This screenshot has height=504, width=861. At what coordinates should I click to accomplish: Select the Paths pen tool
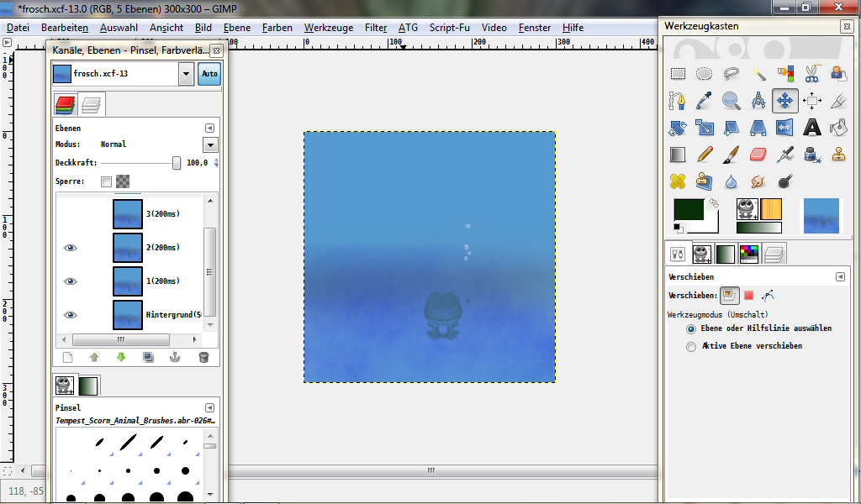point(678,101)
